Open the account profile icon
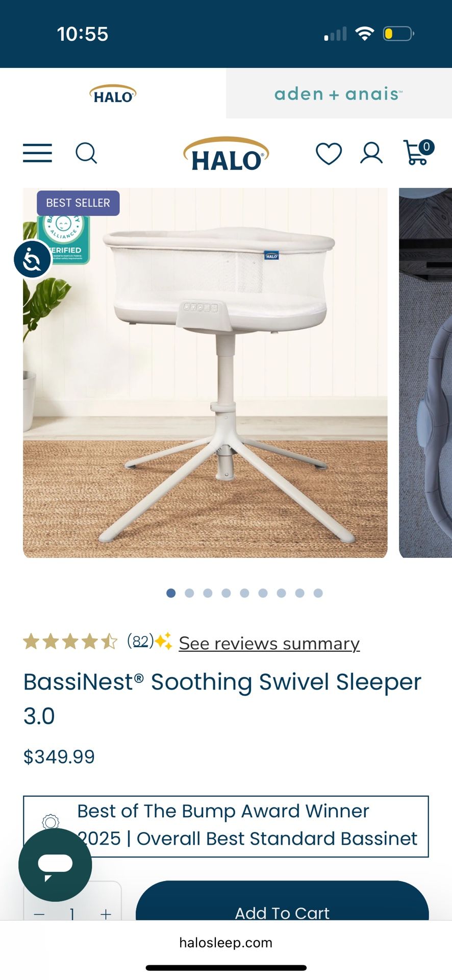This screenshot has height=980, width=452. click(x=371, y=153)
